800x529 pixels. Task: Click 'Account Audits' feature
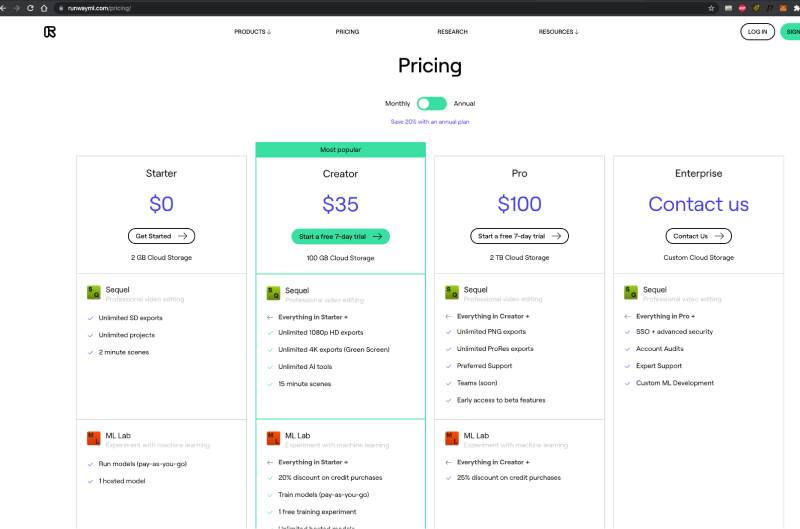tap(660, 349)
